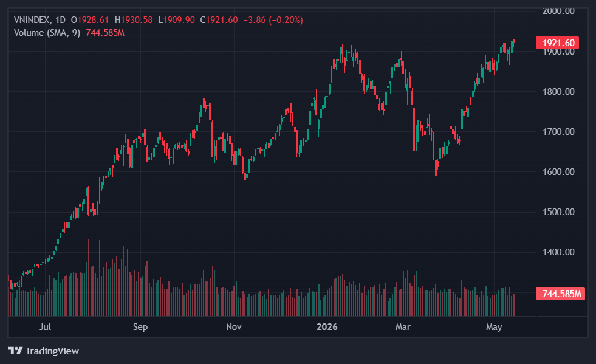Select the red 744.585M volume tag
The height and width of the screenshot is (364, 596).
pos(561,294)
